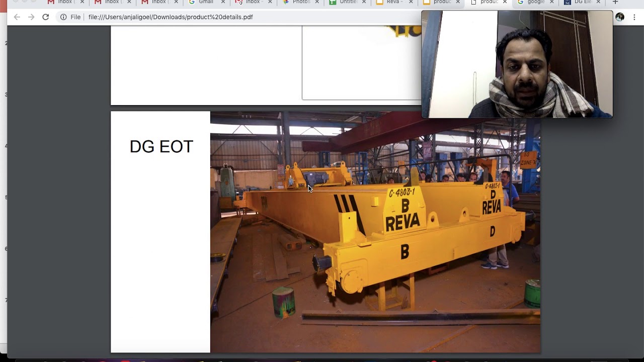Screen dimensions: 644x362
Task: Close the active product details PDF tab
Action: [505, 3]
